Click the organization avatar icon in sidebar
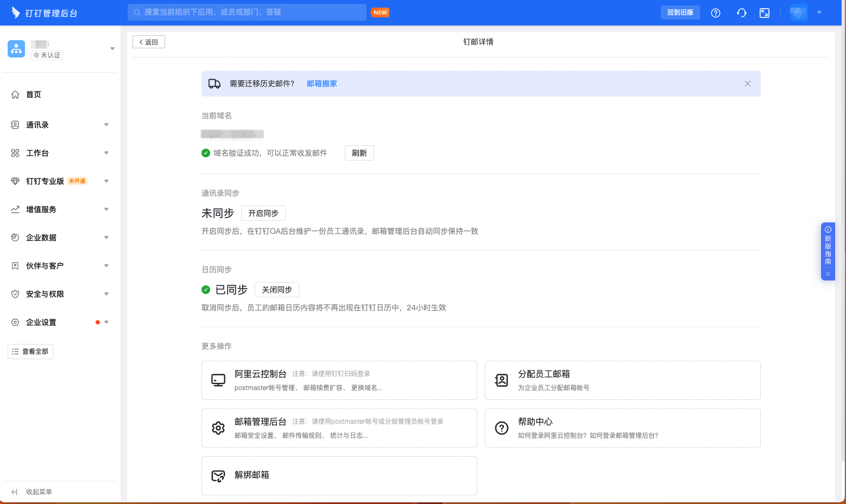Viewport: 846px width, 504px height. (16, 49)
